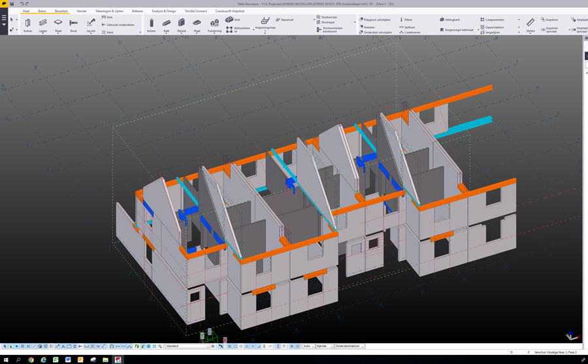Image resolution: width=588 pixels, height=364 pixels.
Task: Open the Bewerken ribbon tab
Action: [61, 11]
